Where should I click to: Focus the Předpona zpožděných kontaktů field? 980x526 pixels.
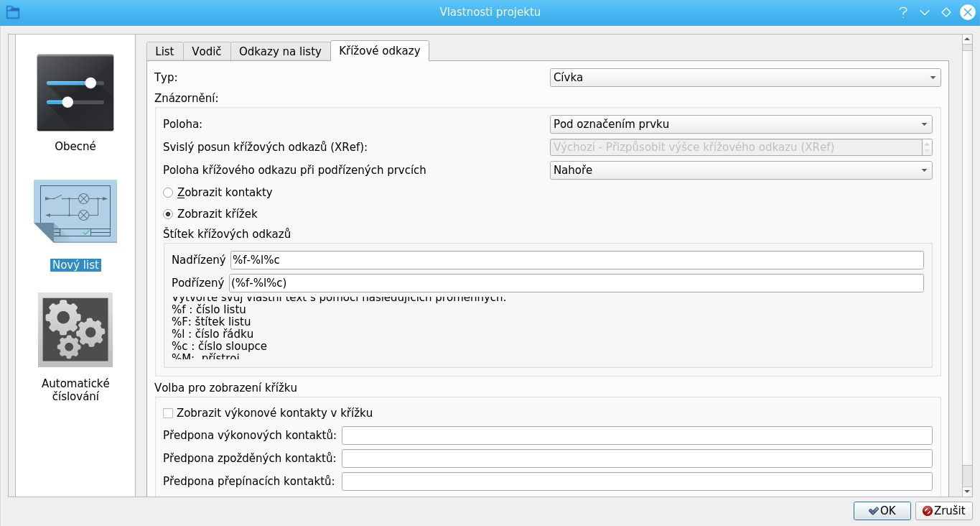coord(636,458)
